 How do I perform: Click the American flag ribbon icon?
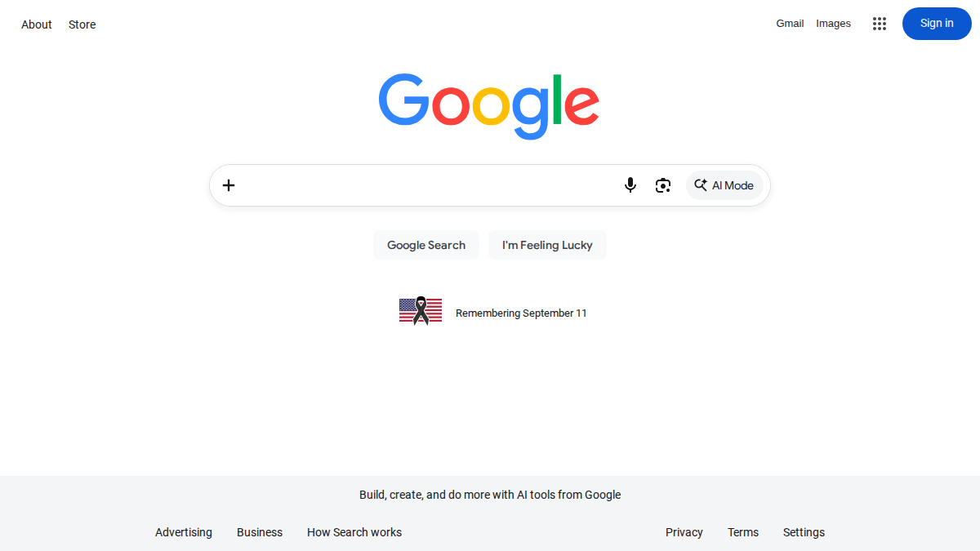421,311
